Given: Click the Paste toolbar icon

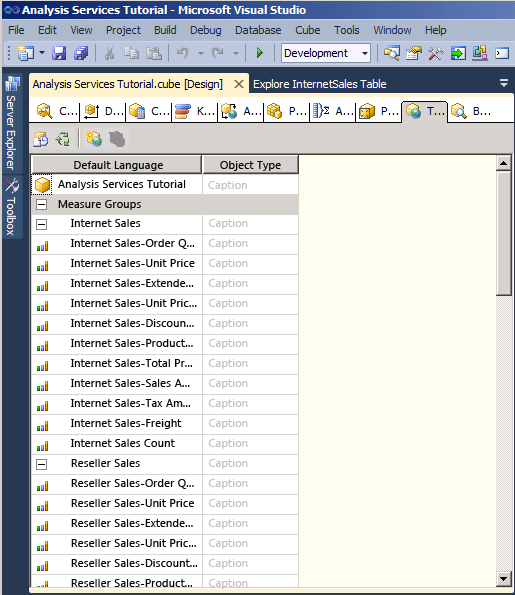Looking at the screenshot, I should click(154, 53).
